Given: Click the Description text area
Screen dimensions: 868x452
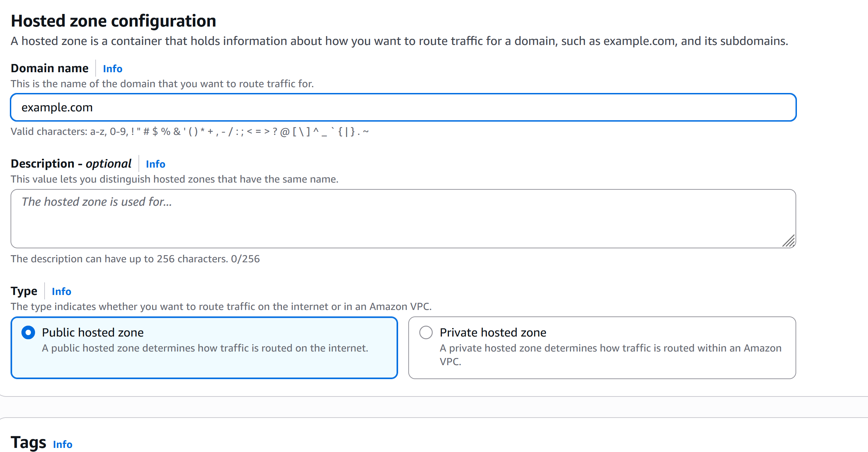Looking at the screenshot, I should click(403, 219).
